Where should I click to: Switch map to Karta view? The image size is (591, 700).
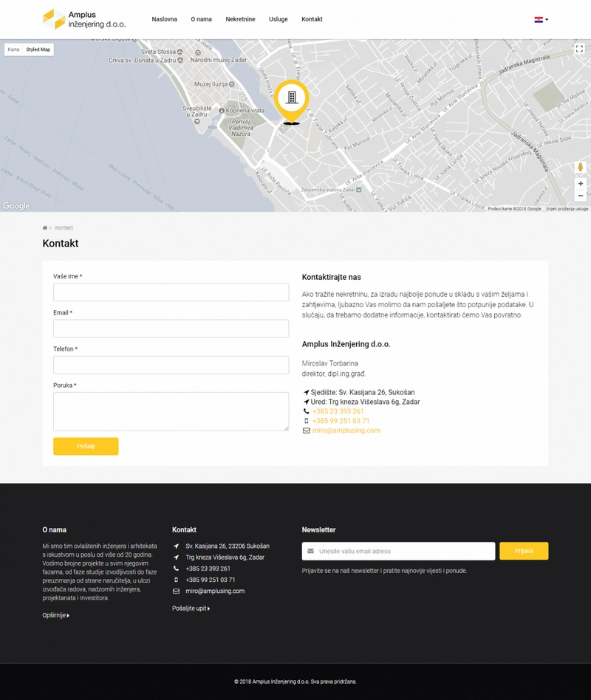tap(13, 49)
